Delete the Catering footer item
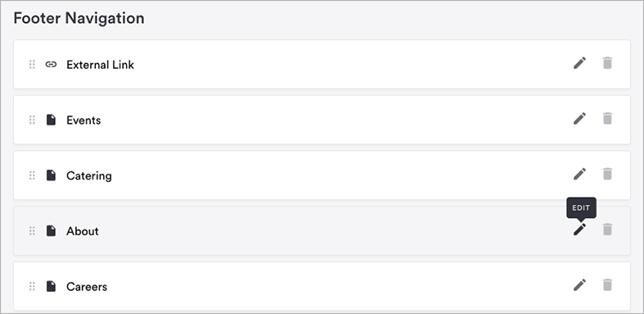Viewport: 644px width, 314px height. (607, 175)
